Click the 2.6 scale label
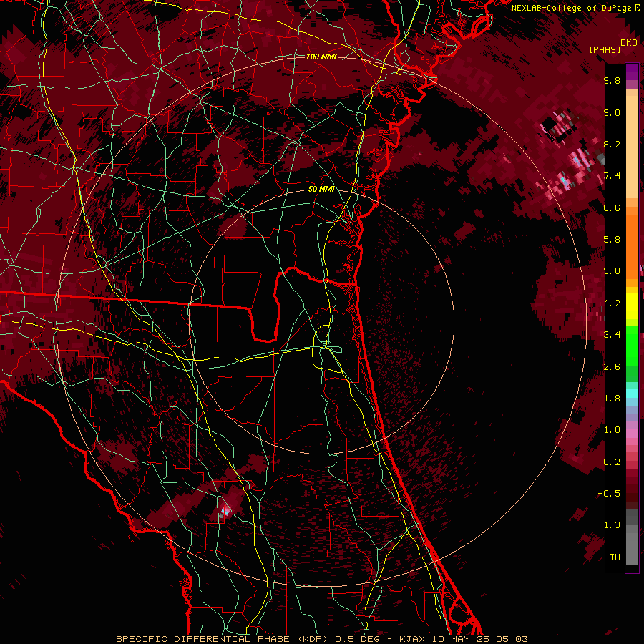The width and height of the screenshot is (644, 644). pyautogui.click(x=612, y=367)
